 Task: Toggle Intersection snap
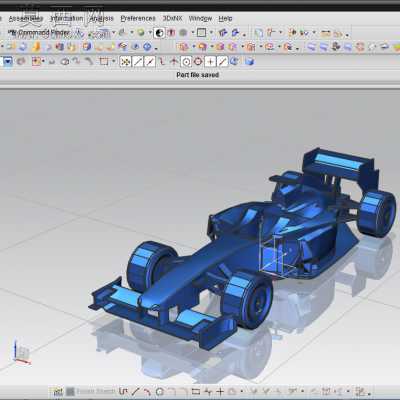pos(174,61)
